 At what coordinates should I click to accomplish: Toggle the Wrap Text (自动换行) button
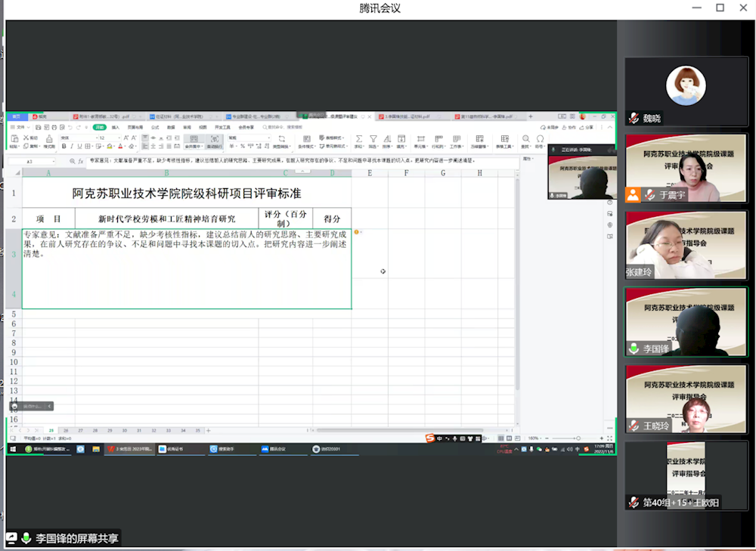tap(215, 141)
